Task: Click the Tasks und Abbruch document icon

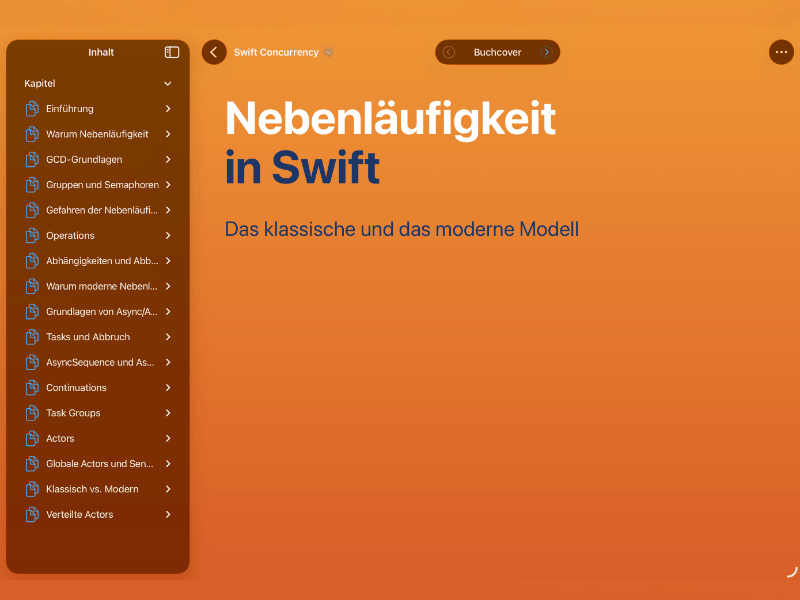Action: (32, 337)
